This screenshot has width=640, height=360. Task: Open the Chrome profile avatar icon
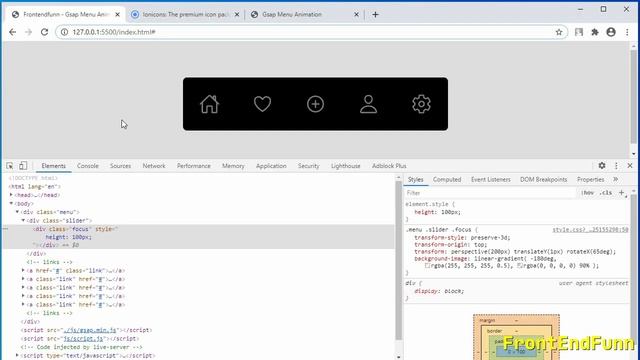tap(611, 32)
